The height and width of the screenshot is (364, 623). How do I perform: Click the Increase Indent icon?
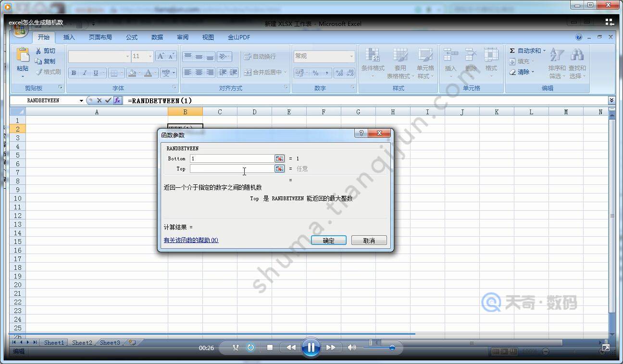click(x=233, y=73)
